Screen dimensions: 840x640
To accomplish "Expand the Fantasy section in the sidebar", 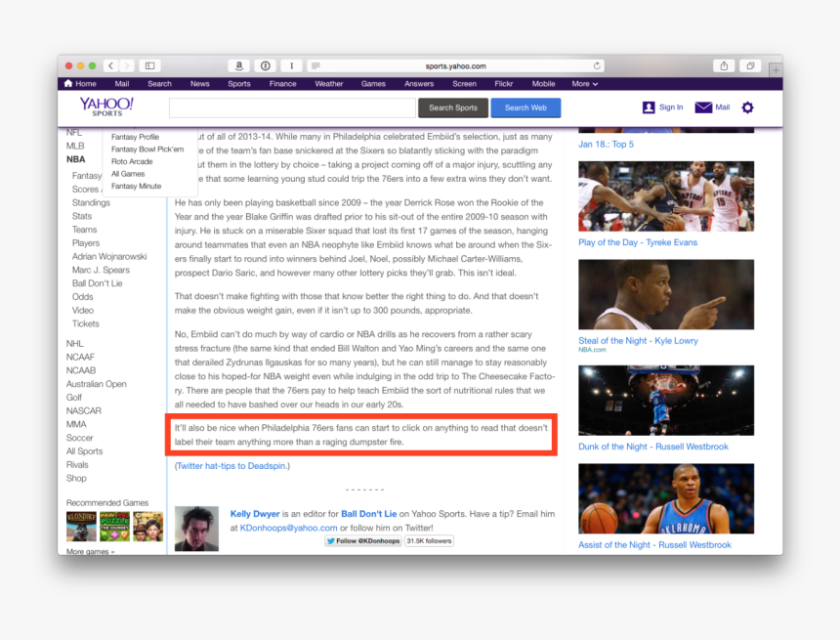I will point(86,175).
